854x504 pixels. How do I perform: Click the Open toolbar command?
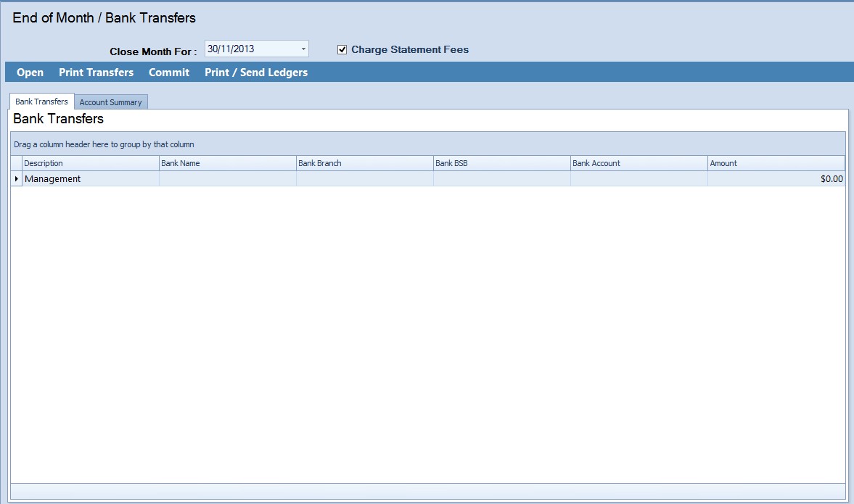coord(30,73)
